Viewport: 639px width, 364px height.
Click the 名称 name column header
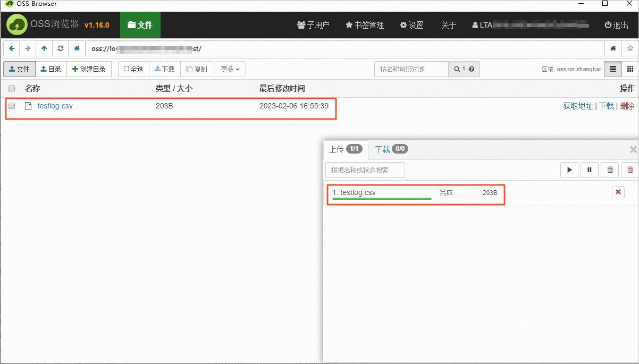pos(32,88)
